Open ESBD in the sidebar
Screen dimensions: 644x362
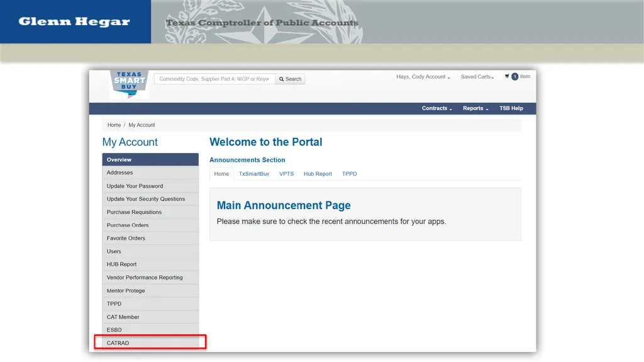[150, 330]
